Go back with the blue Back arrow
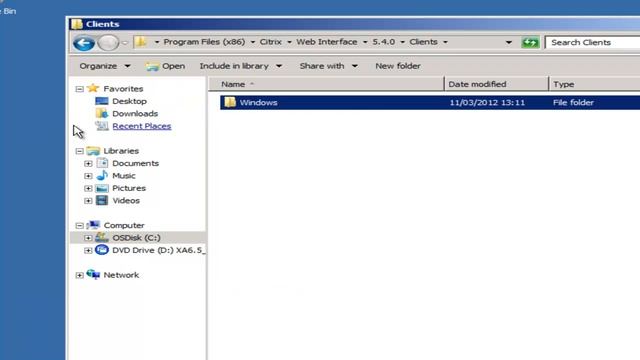This screenshot has width=640, height=360. click(84, 43)
